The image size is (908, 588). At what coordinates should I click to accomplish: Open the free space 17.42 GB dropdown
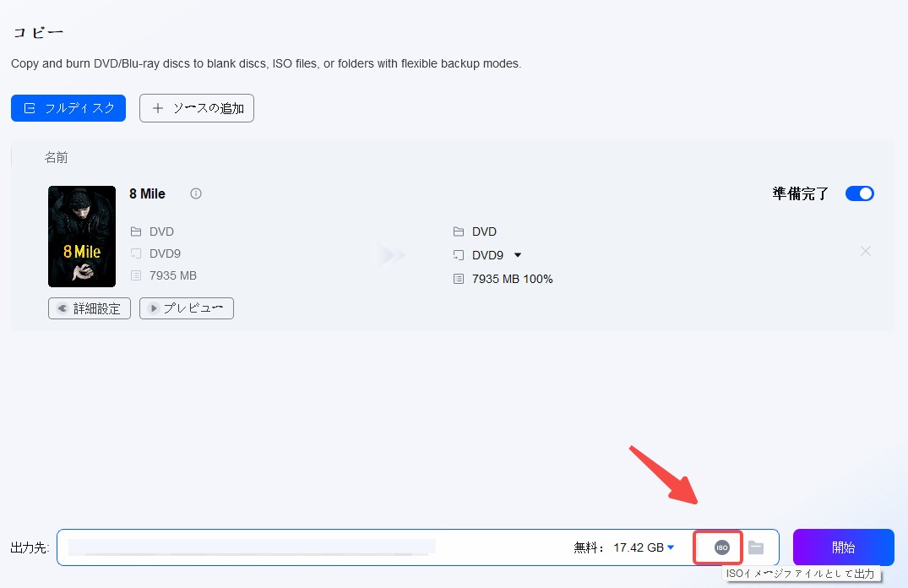[671, 547]
